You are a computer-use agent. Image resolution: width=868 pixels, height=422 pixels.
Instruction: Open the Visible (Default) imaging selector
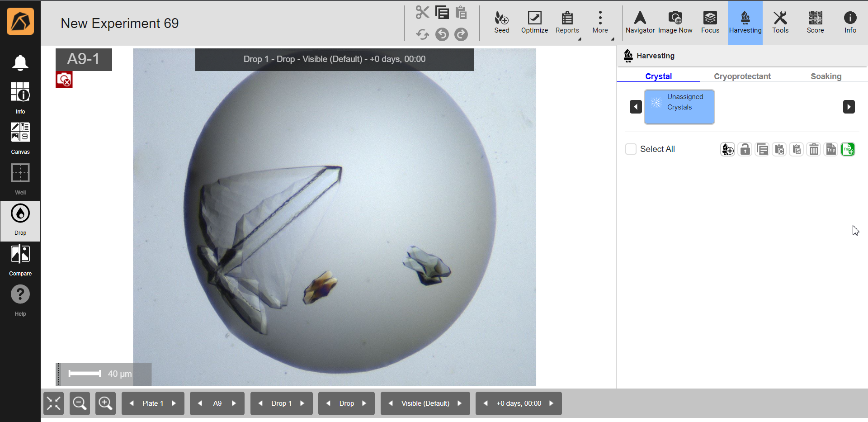coord(425,403)
